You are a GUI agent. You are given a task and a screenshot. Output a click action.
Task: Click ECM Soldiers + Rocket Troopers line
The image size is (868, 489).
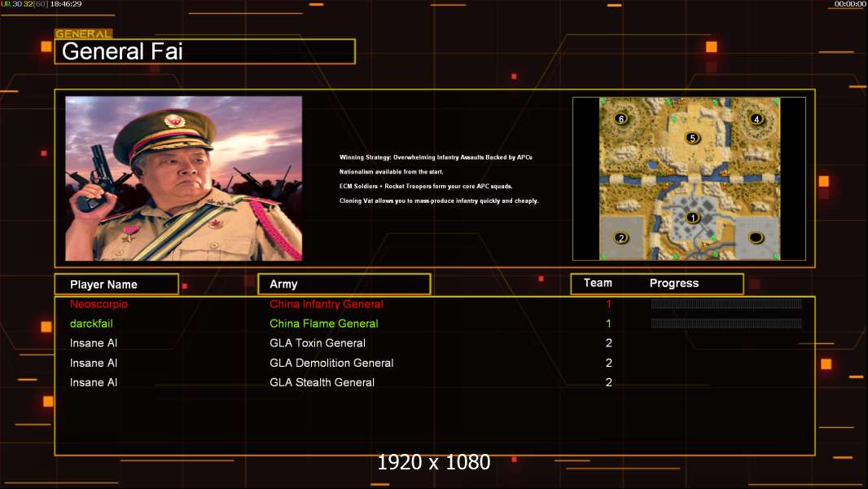pyautogui.click(x=426, y=186)
